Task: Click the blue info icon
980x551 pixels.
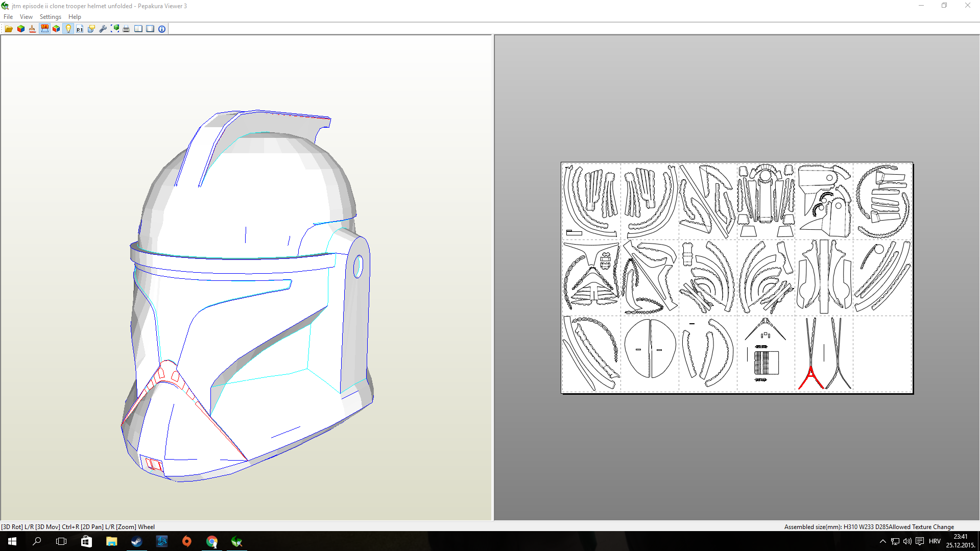Action: [162, 29]
